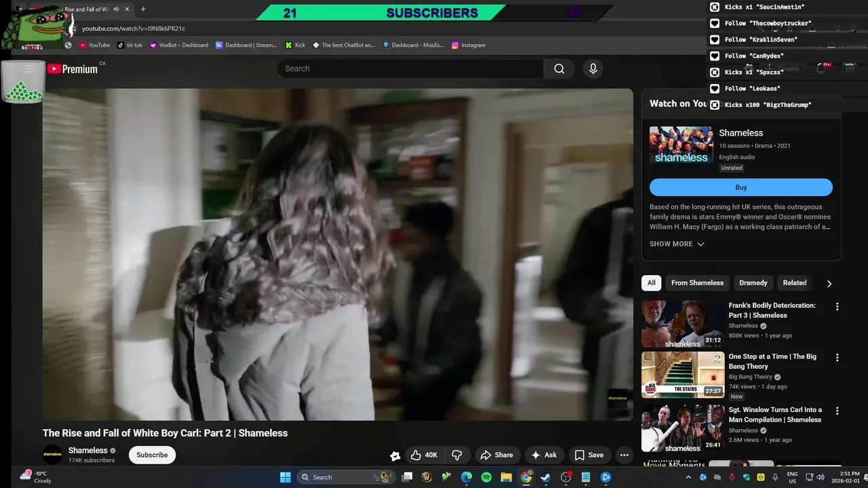Open the Streamlabs Dashboard bookmark
Screen dimensions: 868x488
click(246, 45)
